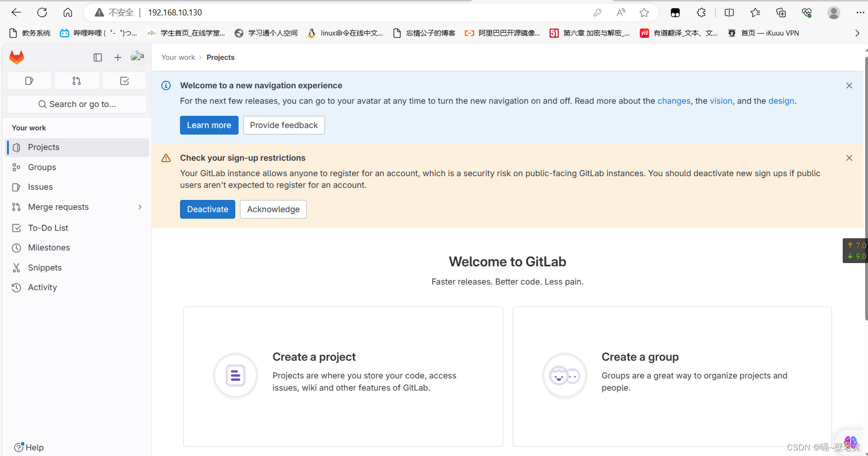Dismiss the new navigation banner
This screenshot has height=456, width=868.
849,85
